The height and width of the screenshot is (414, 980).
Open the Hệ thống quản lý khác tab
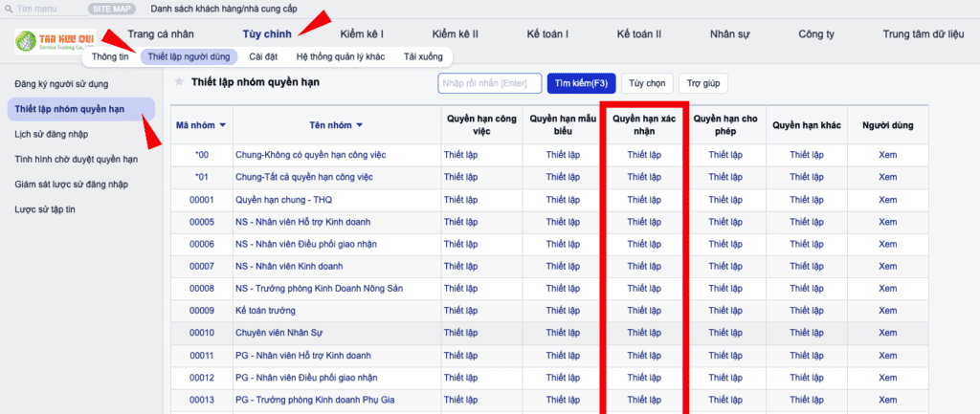tap(340, 56)
